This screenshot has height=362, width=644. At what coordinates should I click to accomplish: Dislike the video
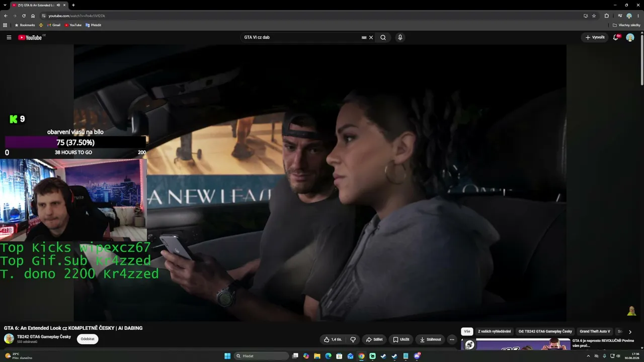(x=353, y=339)
